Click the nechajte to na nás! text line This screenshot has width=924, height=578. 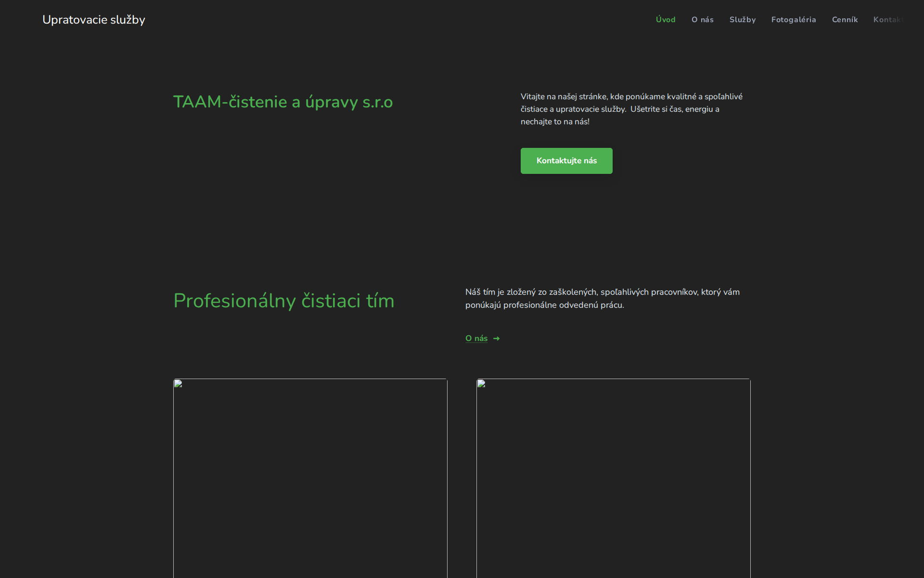click(554, 122)
